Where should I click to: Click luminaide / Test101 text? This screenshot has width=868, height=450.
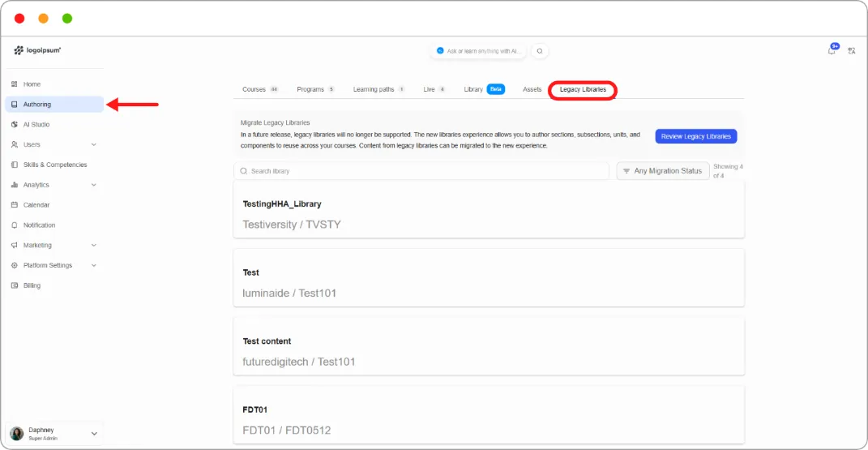click(289, 293)
